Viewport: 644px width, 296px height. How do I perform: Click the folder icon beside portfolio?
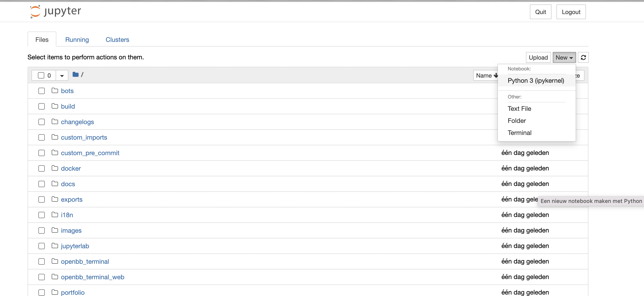pos(55,292)
